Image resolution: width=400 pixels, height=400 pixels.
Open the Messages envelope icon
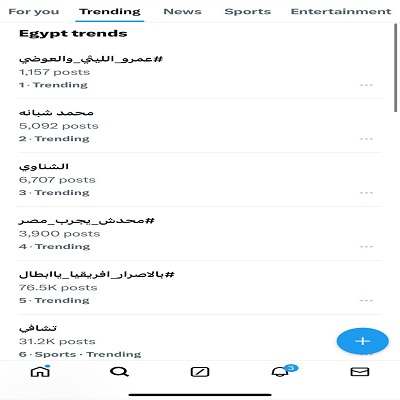pyautogui.click(x=360, y=371)
